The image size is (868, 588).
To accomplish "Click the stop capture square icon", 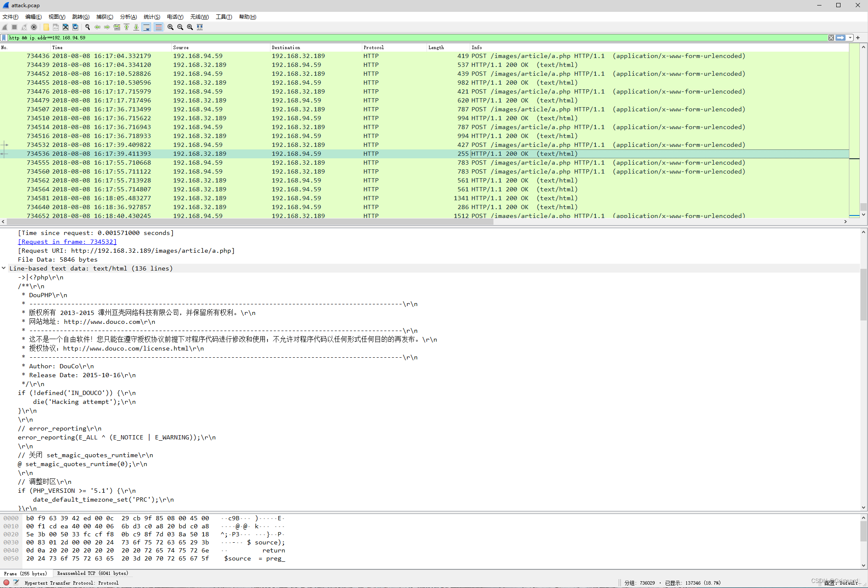I will point(14,27).
